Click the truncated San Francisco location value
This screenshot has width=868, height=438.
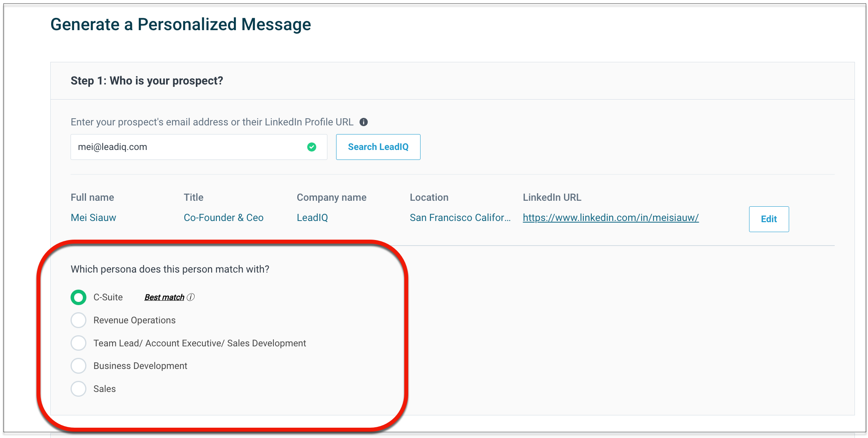tap(460, 218)
